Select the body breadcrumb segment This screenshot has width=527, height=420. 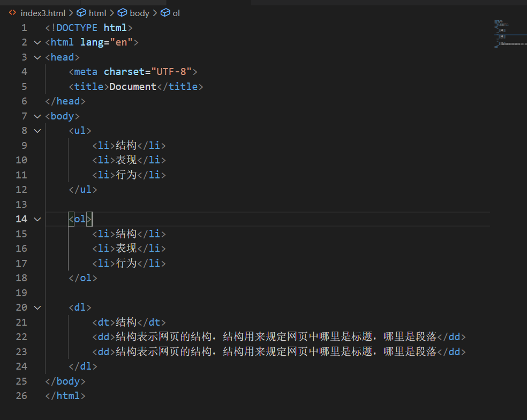pyautogui.click(x=139, y=13)
